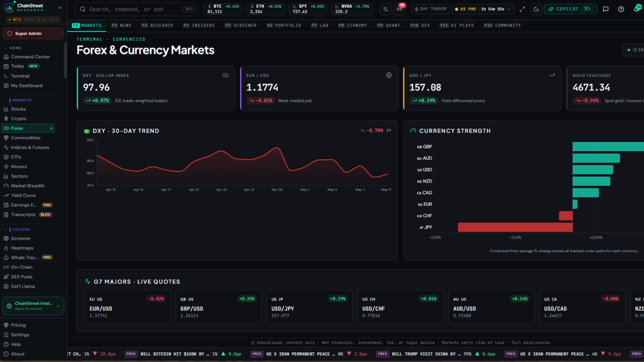Open the F10 DEX tab
644x362 pixels.
click(x=420, y=25)
